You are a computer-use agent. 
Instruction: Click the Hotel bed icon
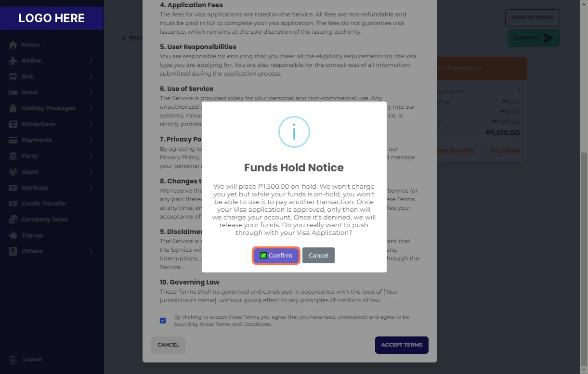click(x=13, y=92)
